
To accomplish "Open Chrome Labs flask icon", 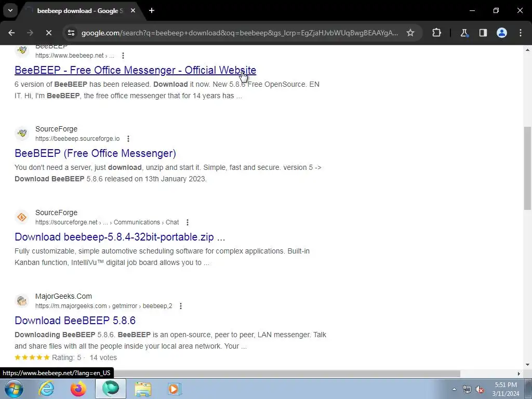I will [464, 33].
